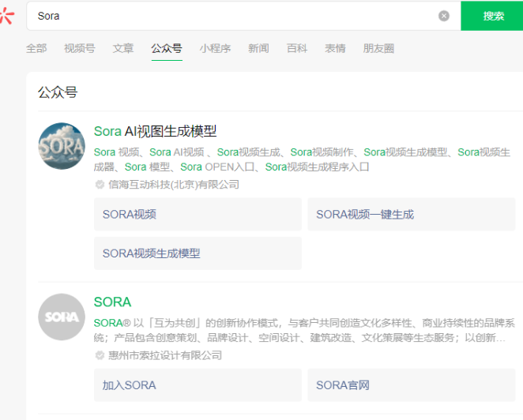Open the 朋友圈 tab
This screenshot has width=523, height=420.
(x=378, y=49)
